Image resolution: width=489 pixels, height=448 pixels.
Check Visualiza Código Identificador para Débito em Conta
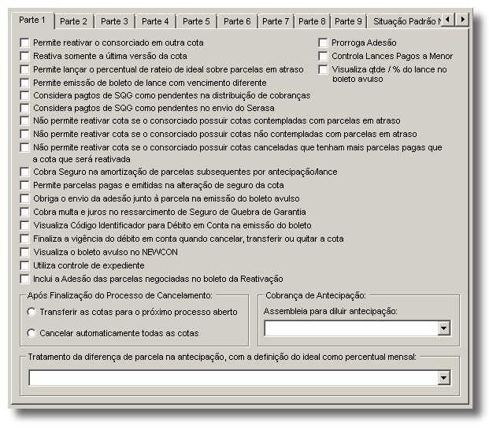point(24,225)
